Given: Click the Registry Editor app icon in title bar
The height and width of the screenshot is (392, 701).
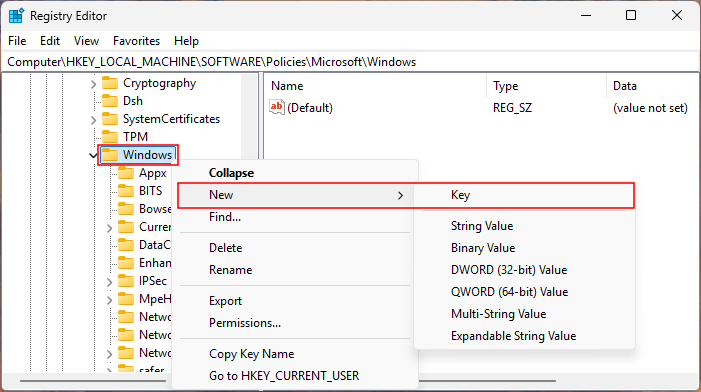Looking at the screenshot, I should 16,16.
